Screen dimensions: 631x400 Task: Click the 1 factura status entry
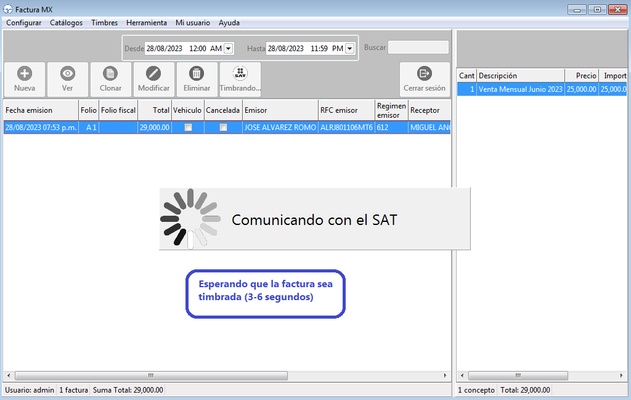[74, 390]
